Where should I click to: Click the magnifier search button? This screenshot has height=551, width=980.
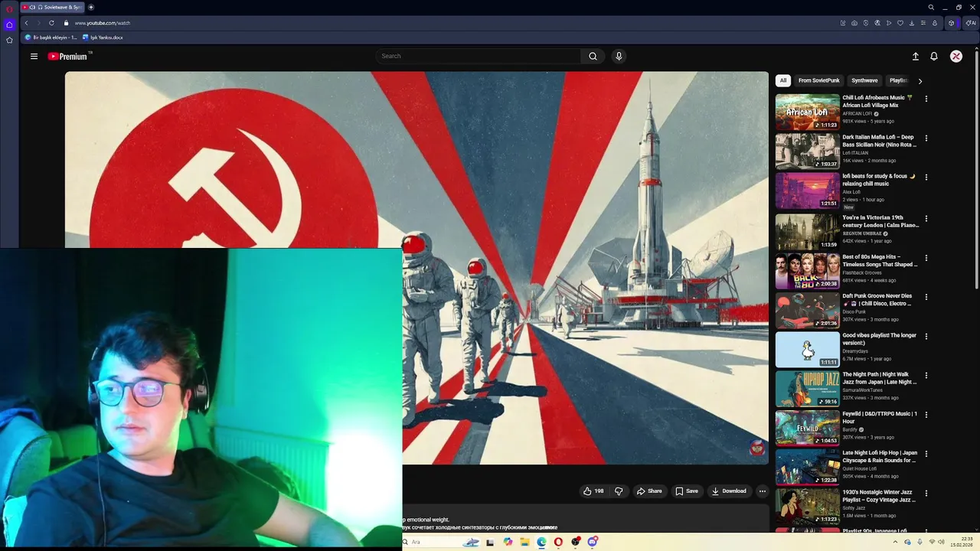tap(593, 56)
